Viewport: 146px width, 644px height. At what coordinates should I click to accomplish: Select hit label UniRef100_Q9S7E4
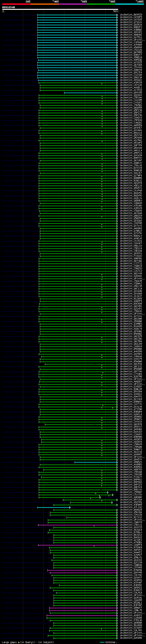[x=131, y=72]
